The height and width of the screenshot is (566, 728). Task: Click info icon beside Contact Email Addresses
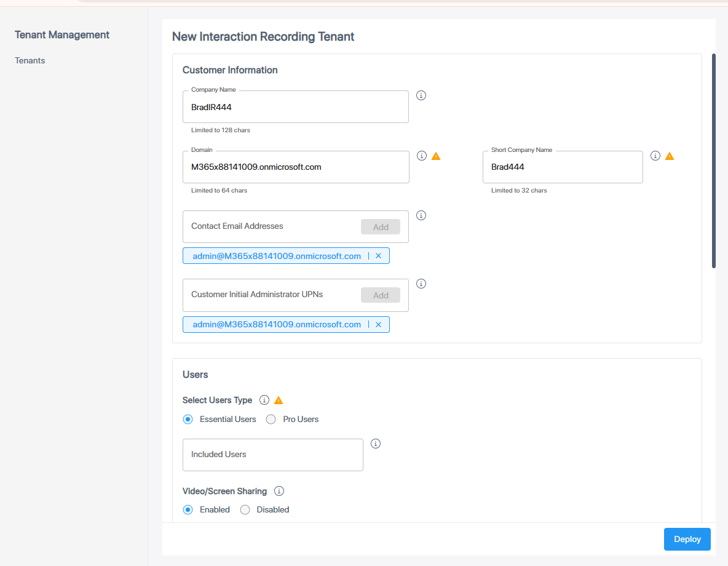(x=421, y=215)
